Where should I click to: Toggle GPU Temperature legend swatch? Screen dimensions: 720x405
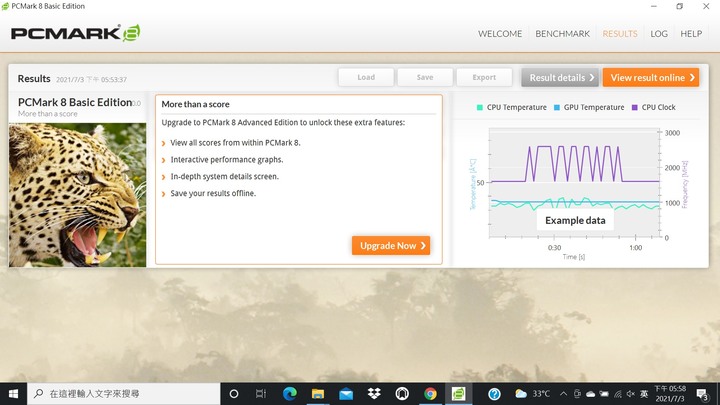tap(557, 107)
